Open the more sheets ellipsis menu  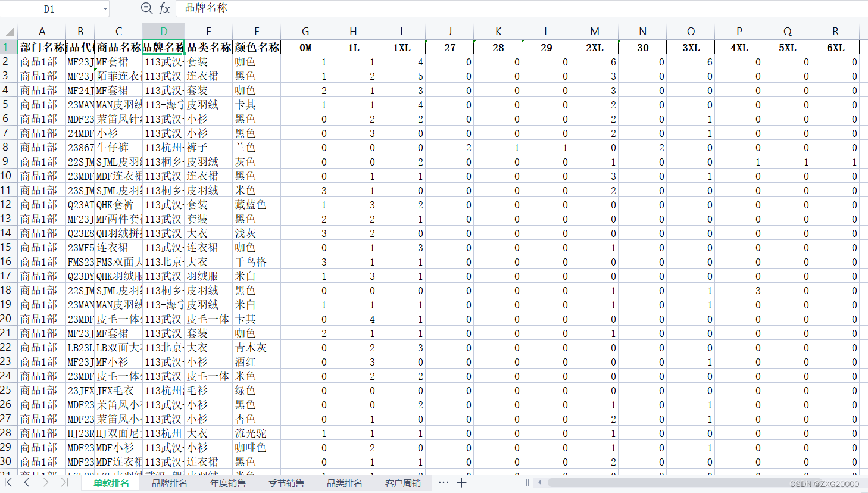pos(443,482)
